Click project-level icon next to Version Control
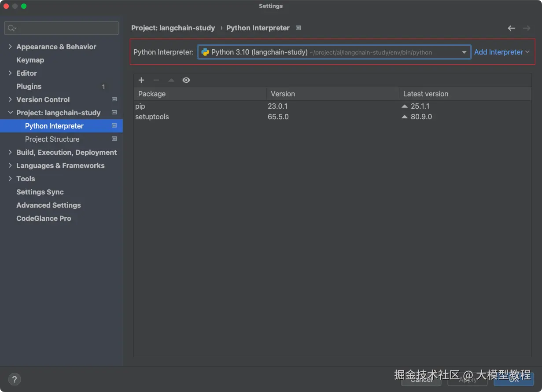This screenshot has width=542, height=392. [x=114, y=99]
